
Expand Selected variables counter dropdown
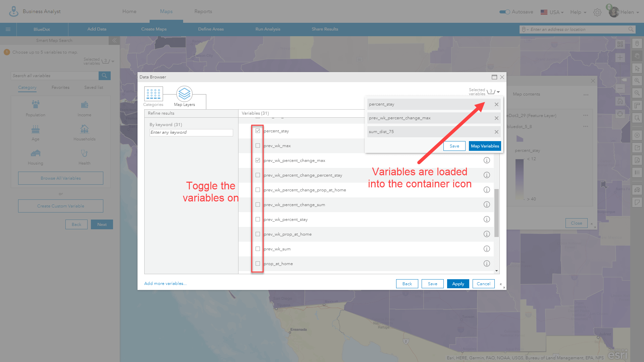click(x=498, y=92)
